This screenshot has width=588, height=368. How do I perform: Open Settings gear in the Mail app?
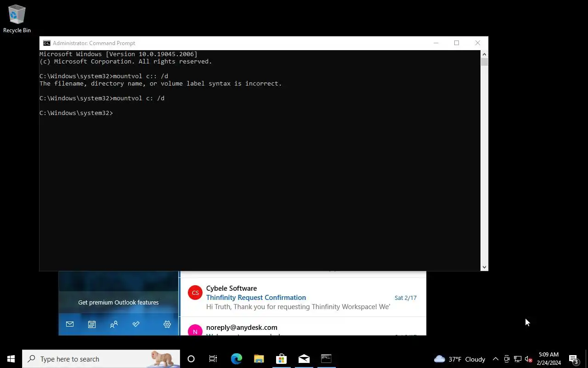167,324
